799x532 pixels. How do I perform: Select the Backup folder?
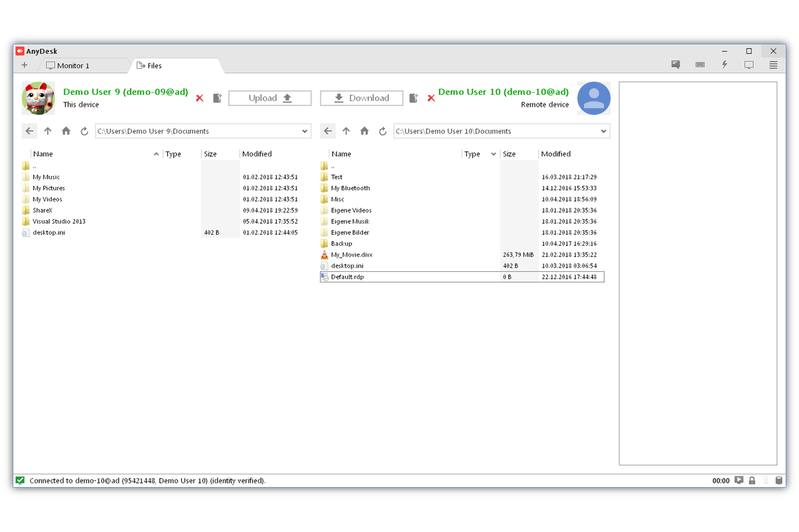click(341, 244)
